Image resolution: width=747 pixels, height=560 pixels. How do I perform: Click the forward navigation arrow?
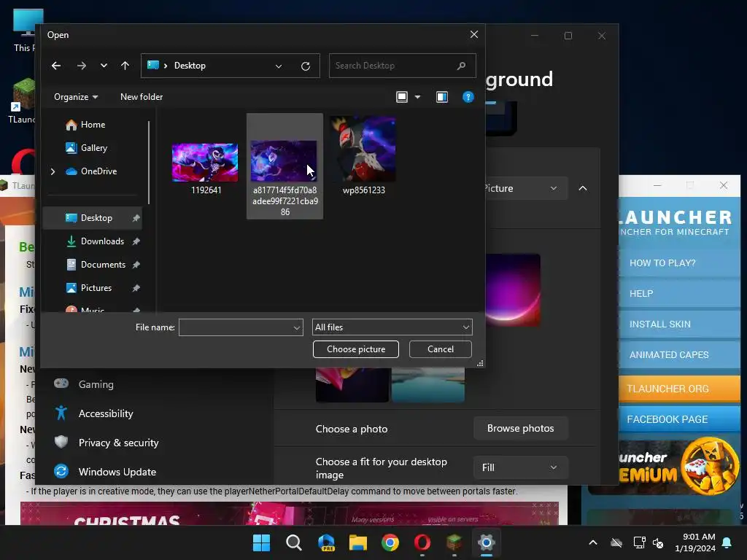[x=82, y=66]
